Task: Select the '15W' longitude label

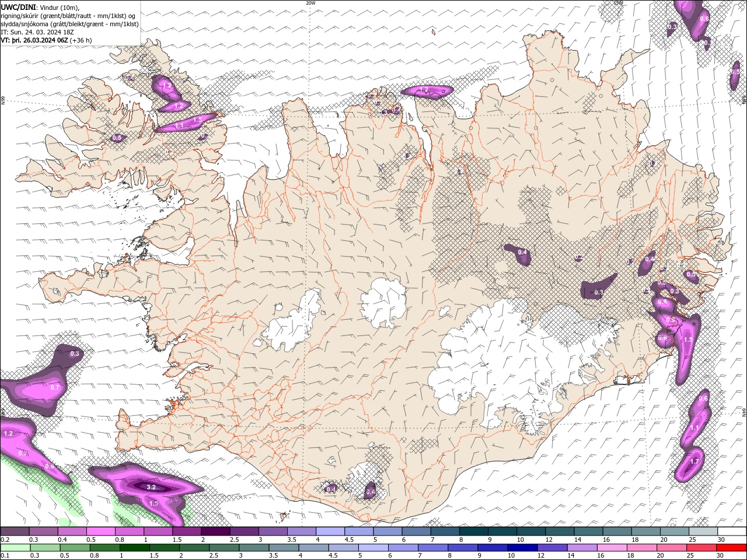Action: click(619, 3)
